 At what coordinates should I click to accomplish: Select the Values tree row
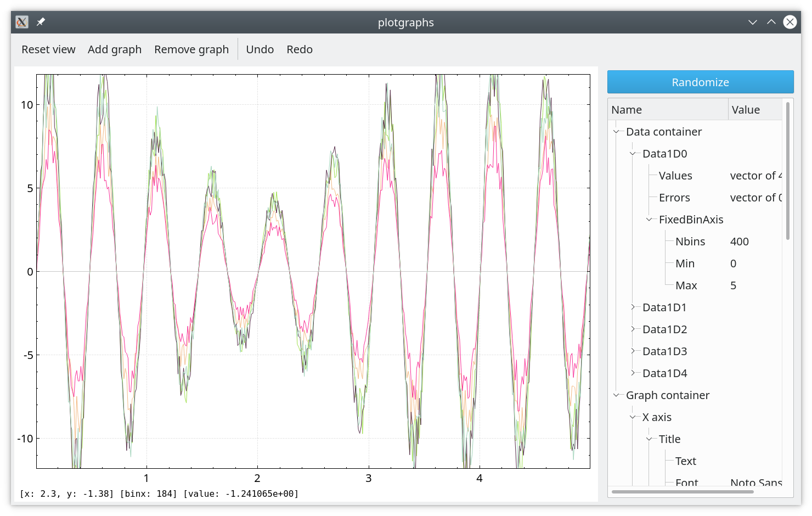pyautogui.click(x=695, y=176)
